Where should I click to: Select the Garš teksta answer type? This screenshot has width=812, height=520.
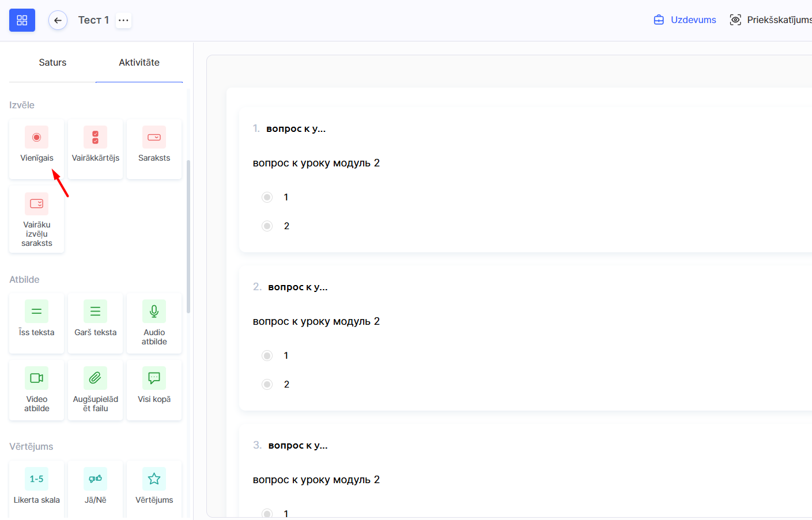click(x=95, y=321)
